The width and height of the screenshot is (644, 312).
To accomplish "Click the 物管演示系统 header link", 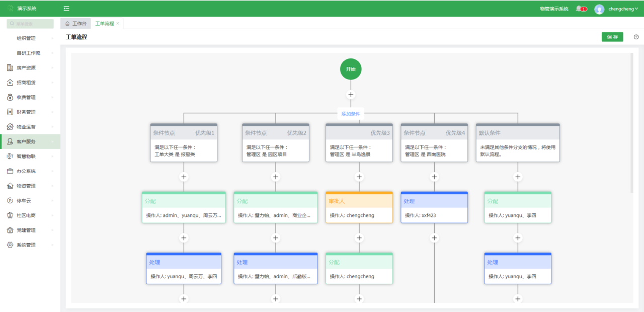I will [x=554, y=9].
